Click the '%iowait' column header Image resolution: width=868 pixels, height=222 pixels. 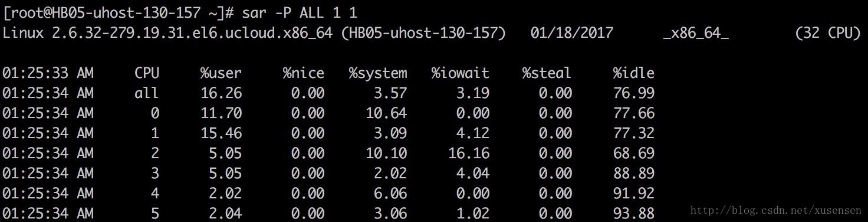(461, 73)
